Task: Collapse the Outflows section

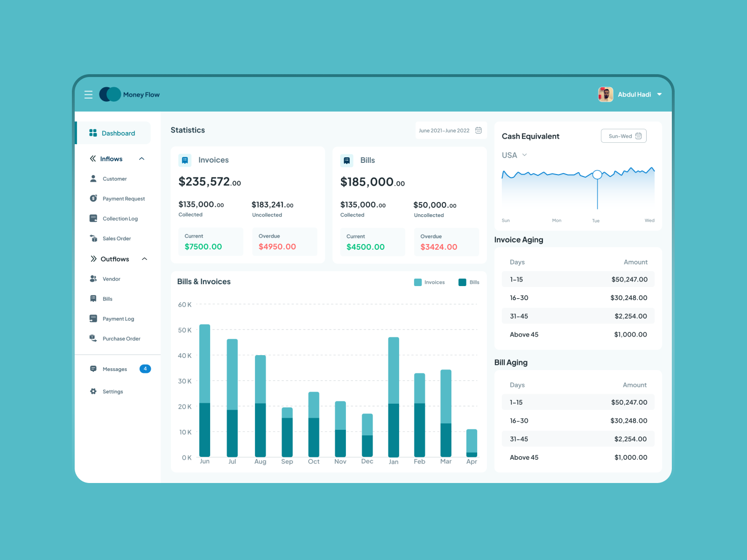Action: [x=145, y=259]
